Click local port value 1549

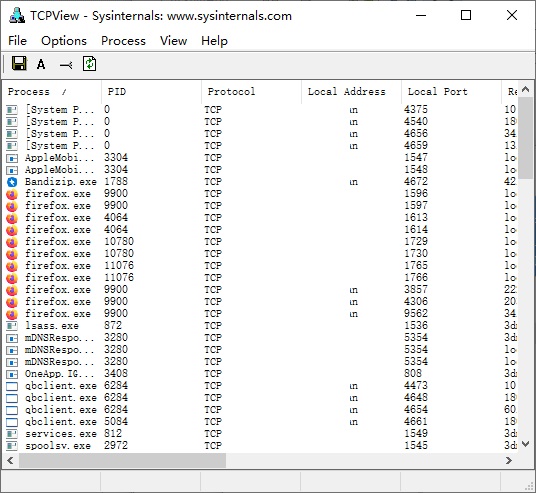(416, 434)
